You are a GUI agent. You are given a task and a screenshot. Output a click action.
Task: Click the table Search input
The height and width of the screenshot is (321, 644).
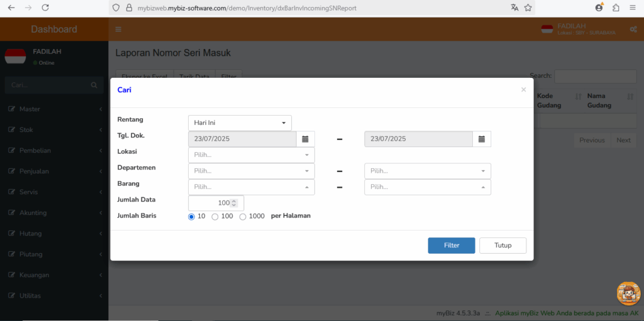click(596, 76)
